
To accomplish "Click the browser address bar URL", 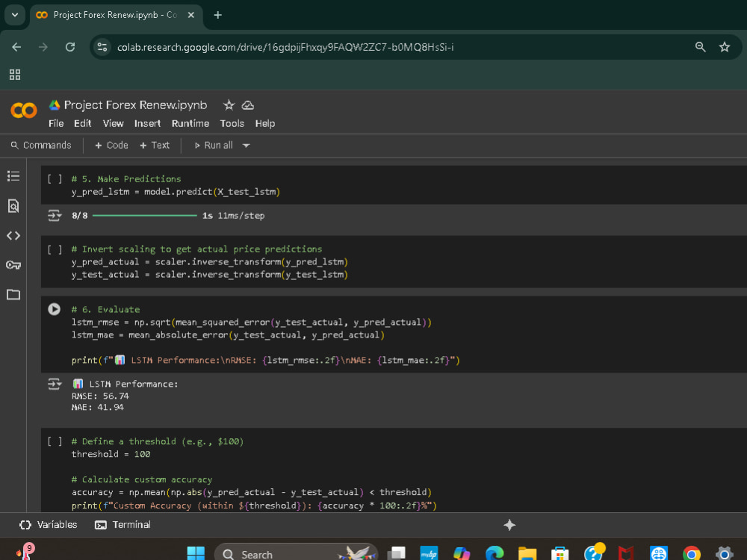I will click(x=285, y=47).
